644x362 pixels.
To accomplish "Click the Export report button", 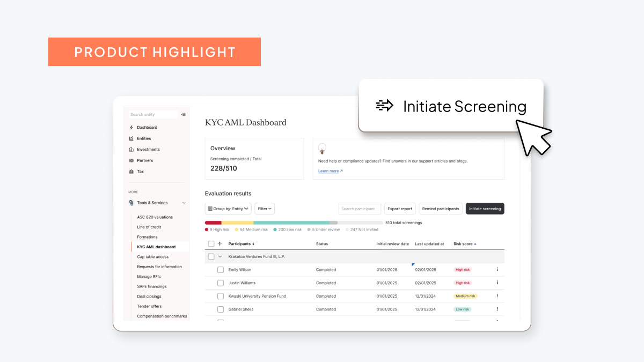I will pyautogui.click(x=400, y=209).
